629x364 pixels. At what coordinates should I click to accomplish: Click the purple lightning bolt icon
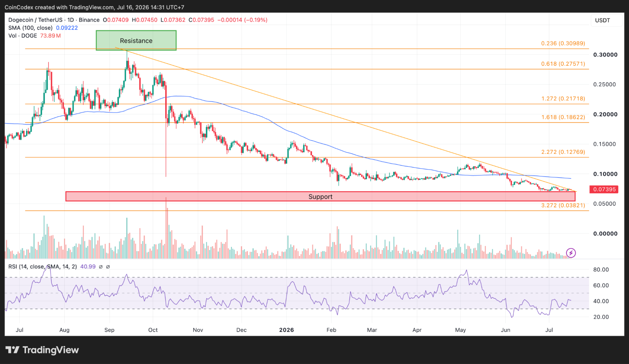coord(571,253)
